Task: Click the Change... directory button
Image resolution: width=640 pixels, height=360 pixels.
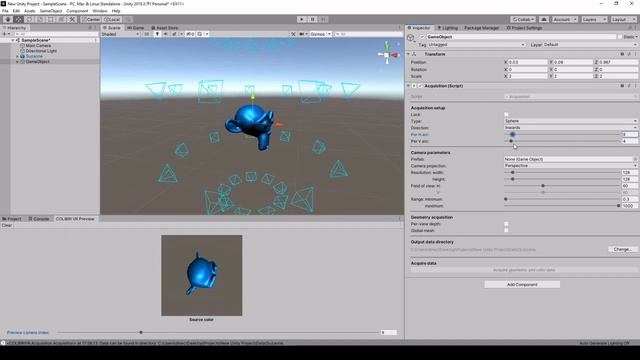Action: (622, 249)
